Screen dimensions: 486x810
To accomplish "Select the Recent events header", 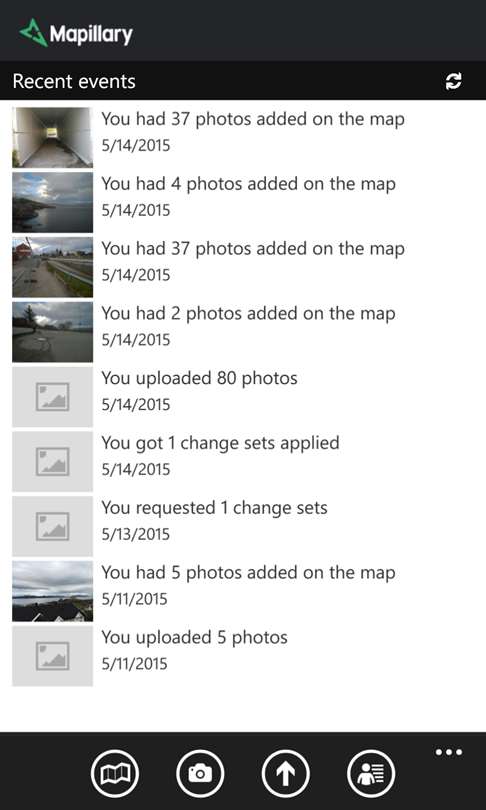I will tap(74, 82).
